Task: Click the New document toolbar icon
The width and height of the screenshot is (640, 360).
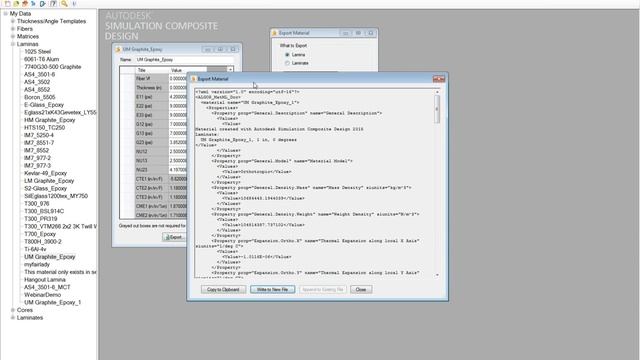Action: click(x=7, y=4)
